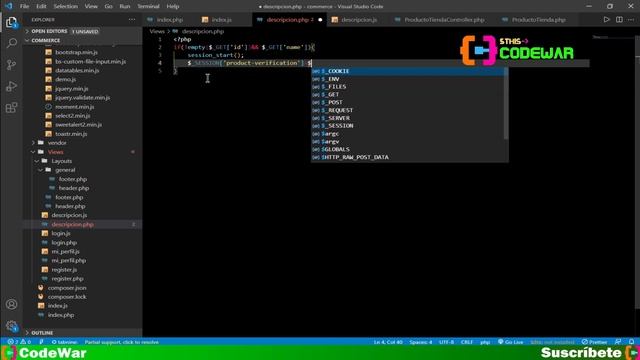Open Explorer views and more actions ellipsis
Screen dimensions: 640x360
click(x=132, y=20)
